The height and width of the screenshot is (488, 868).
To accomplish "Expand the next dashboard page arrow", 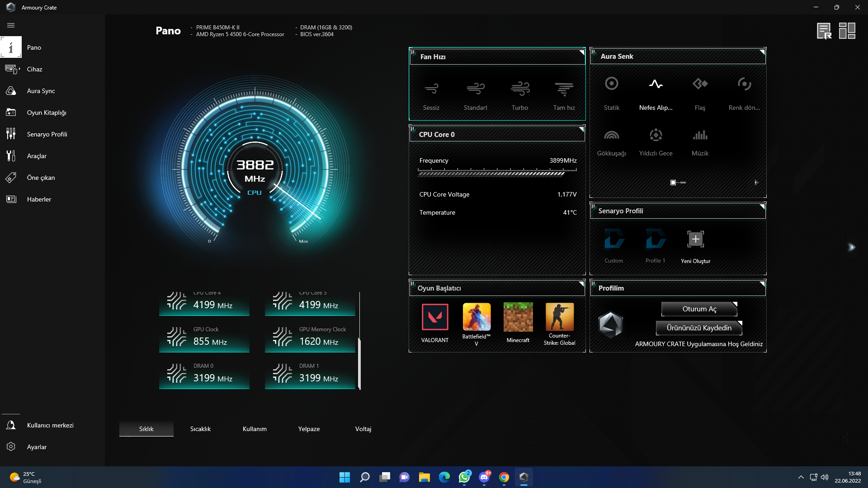I will (852, 247).
